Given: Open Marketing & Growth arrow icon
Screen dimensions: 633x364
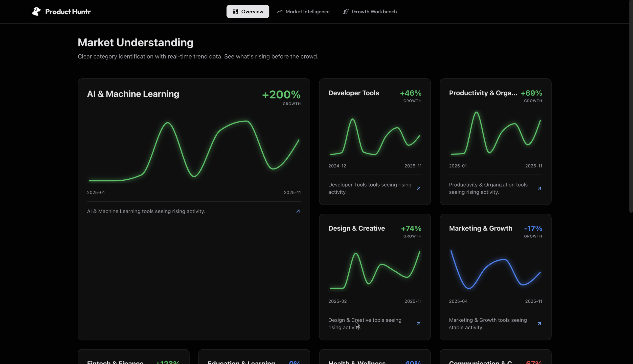Looking at the screenshot, I should (x=539, y=323).
